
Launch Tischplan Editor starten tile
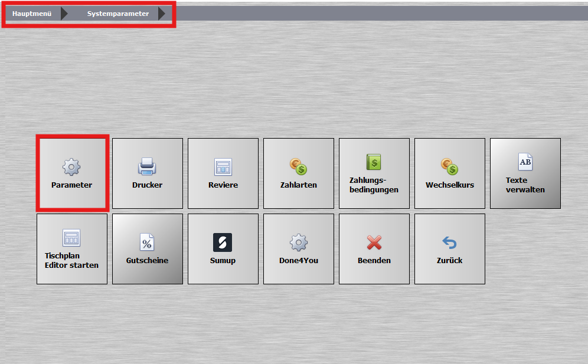(x=72, y=249)
